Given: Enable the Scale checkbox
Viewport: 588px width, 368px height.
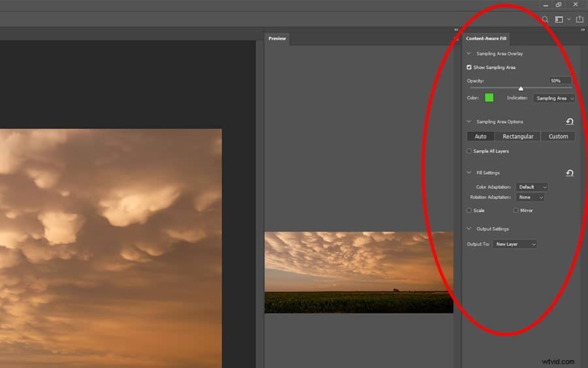Looking at the screenshot, I should coord(468,210).
